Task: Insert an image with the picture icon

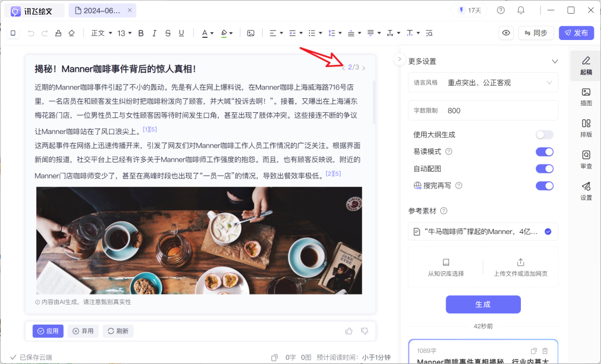Action: [250, 33]
